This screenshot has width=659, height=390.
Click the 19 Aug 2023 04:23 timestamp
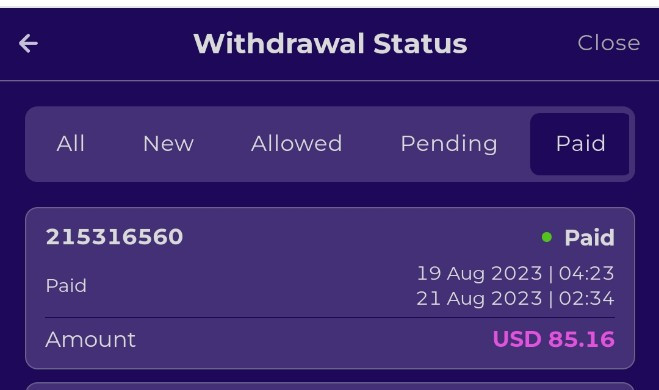[x=515, y=274]
